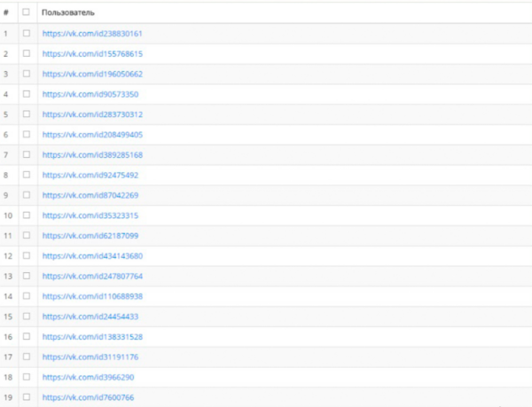Open link https://vk.com/id87042269
The image size is (532, 407).
(x=90, y=195)
